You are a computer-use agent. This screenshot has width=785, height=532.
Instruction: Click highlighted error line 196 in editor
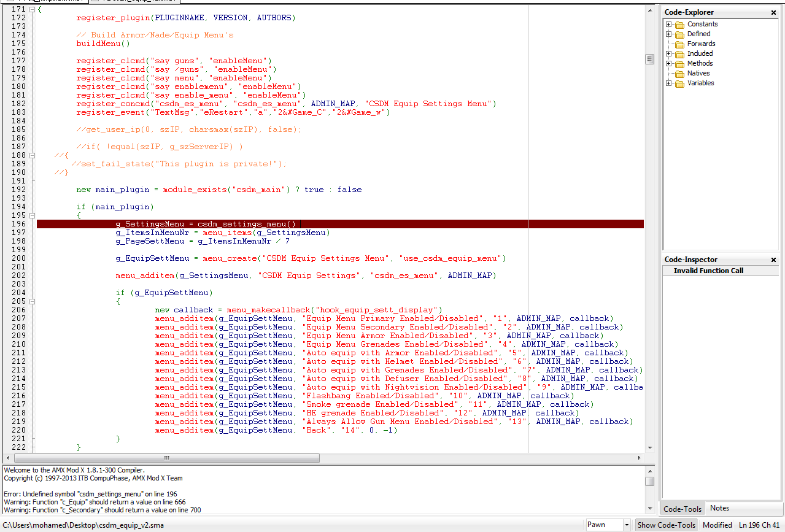[340, 224]
